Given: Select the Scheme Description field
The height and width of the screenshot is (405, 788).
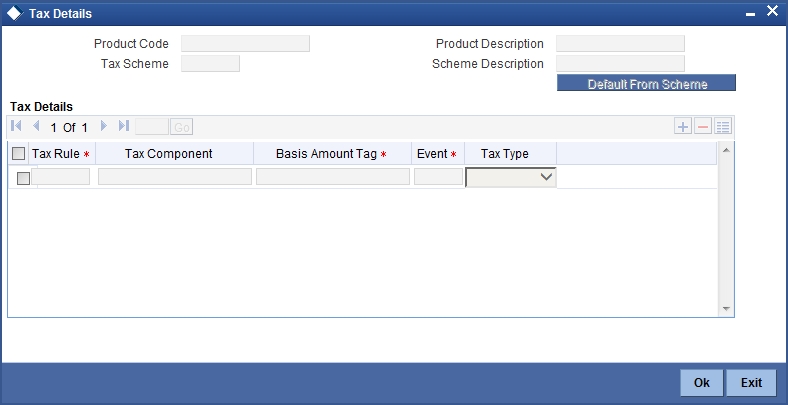Looking at the screenshot, I should click(x=620, y=64).
